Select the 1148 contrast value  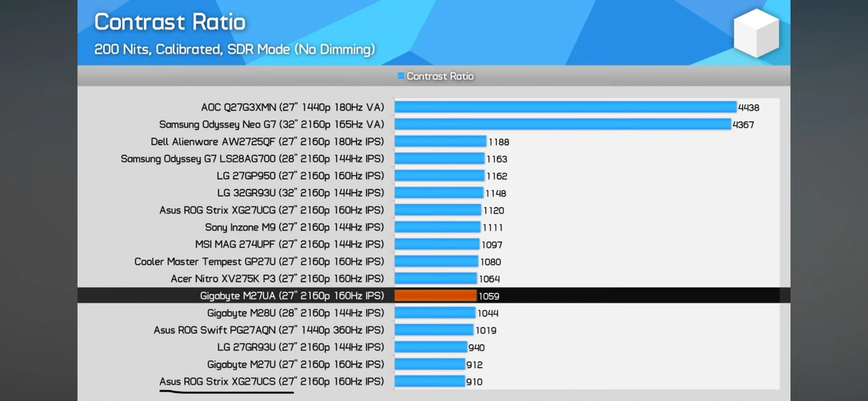pos(496,193)
